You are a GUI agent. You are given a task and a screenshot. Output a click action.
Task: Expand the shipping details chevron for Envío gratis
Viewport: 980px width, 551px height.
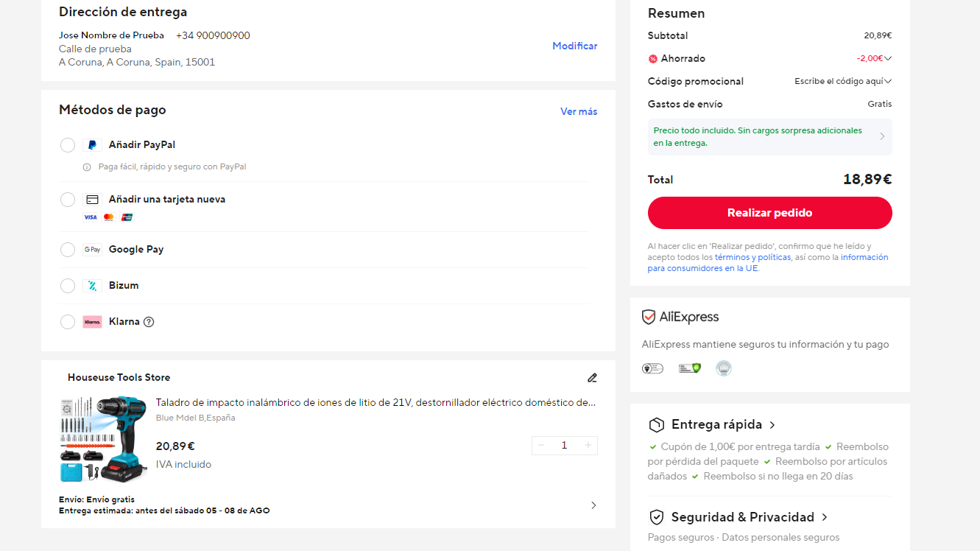click(x=593, y=505)
